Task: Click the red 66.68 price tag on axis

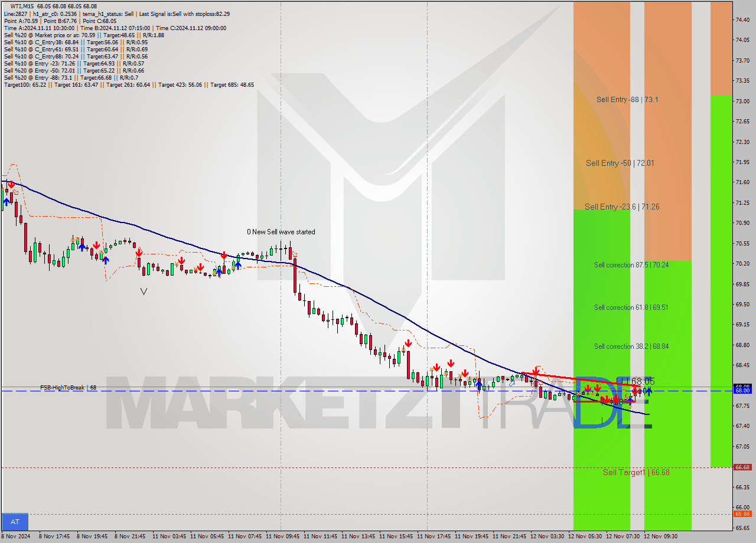Action: coord(742,467)
